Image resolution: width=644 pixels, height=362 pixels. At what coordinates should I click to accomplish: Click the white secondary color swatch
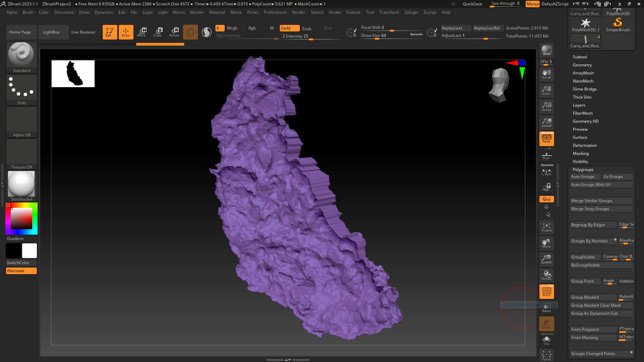(30, 251)
